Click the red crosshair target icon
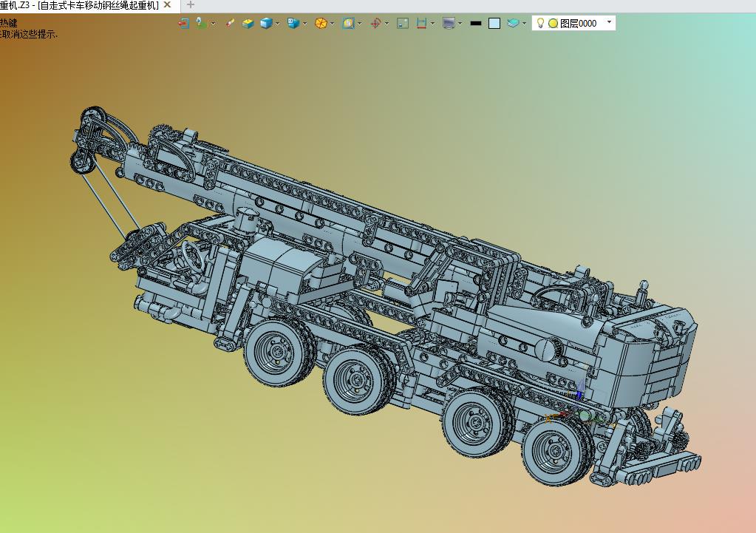 click(x=375, y=23)
